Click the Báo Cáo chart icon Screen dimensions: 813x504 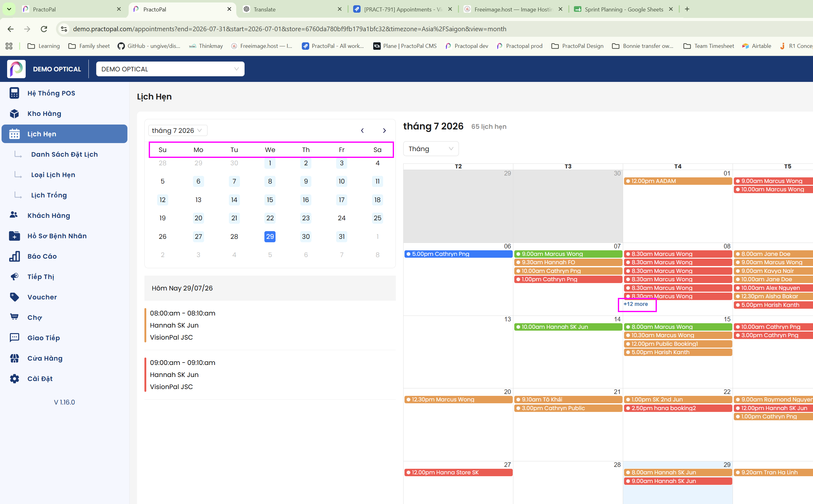pos(14,256)
